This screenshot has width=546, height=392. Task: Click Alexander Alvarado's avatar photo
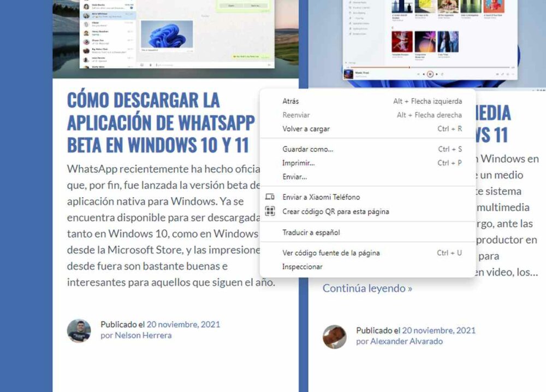point(335,337)
